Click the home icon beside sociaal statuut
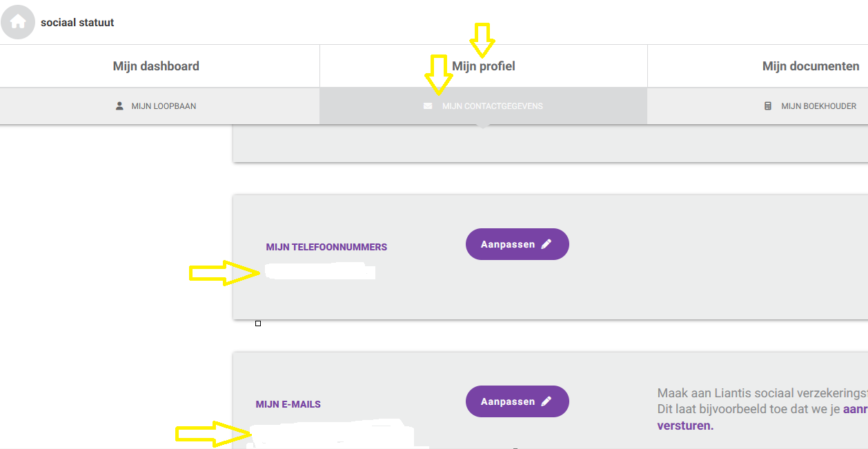868x449 pixels. click(x=18, y=22)
